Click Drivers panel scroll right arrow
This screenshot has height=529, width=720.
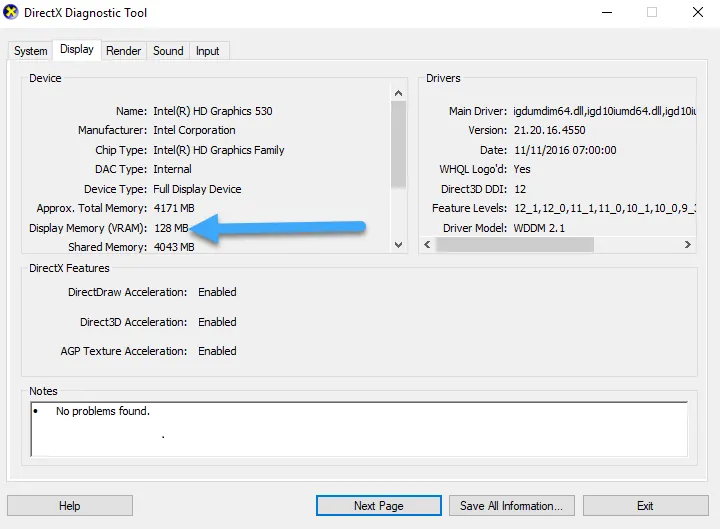(687, 244)
